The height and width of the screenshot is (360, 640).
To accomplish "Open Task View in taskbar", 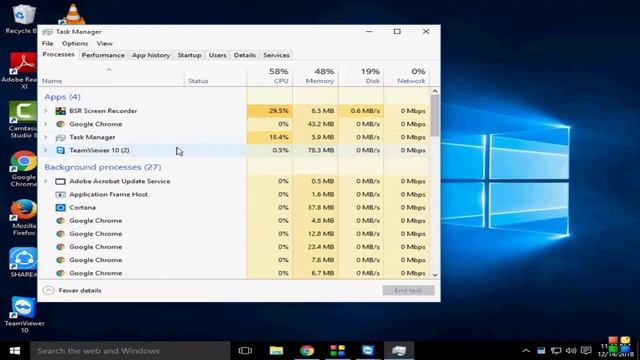I will pos(245,351).
